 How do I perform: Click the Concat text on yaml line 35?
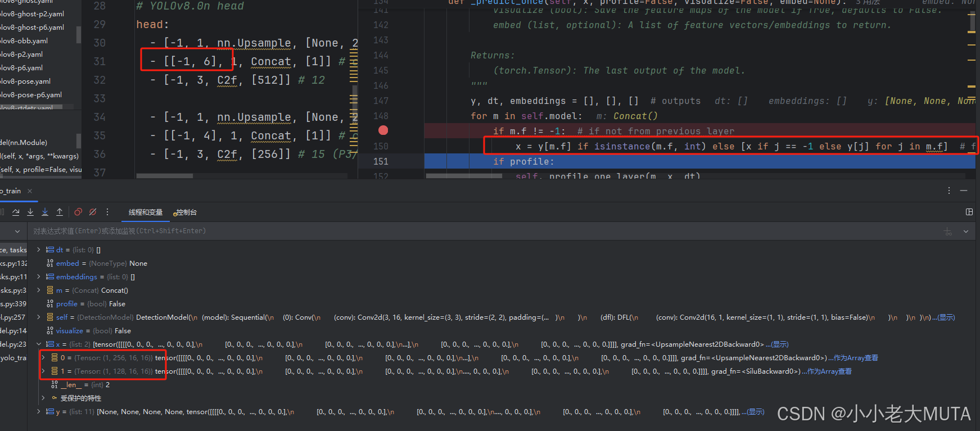pyautogui.click(x=270, y=135)
